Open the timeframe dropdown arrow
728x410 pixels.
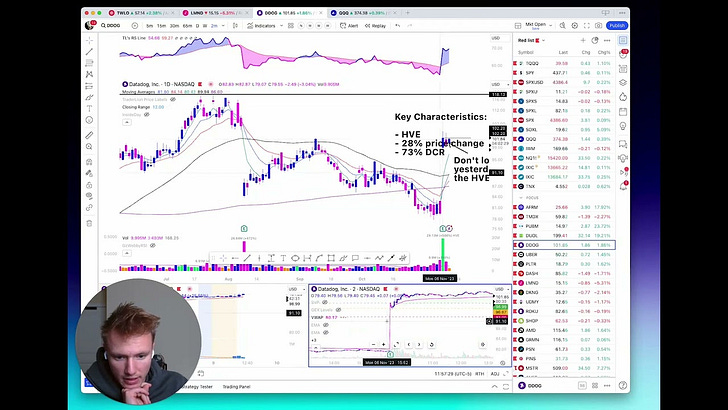pos(223,26)
